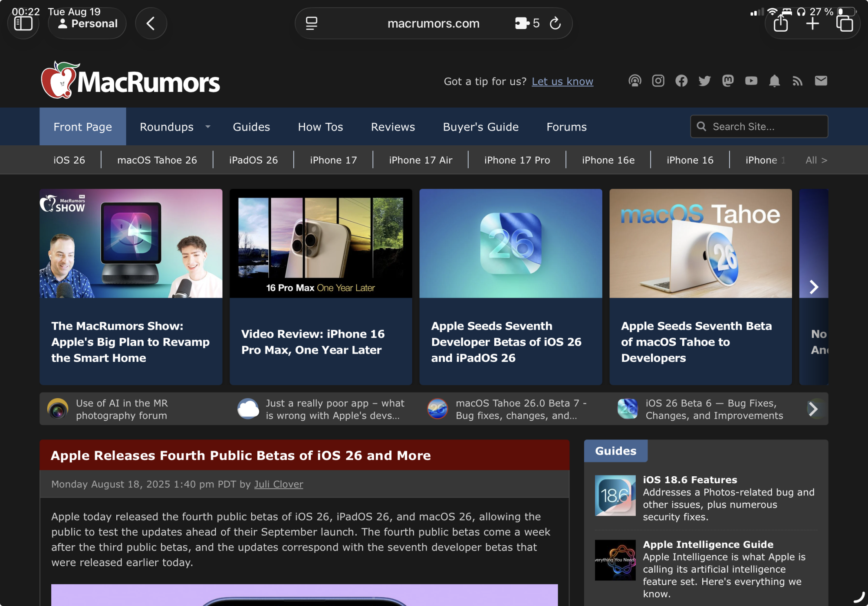
Task: Expand the Roundups dropdown arrow
Action: coord(208,127)
